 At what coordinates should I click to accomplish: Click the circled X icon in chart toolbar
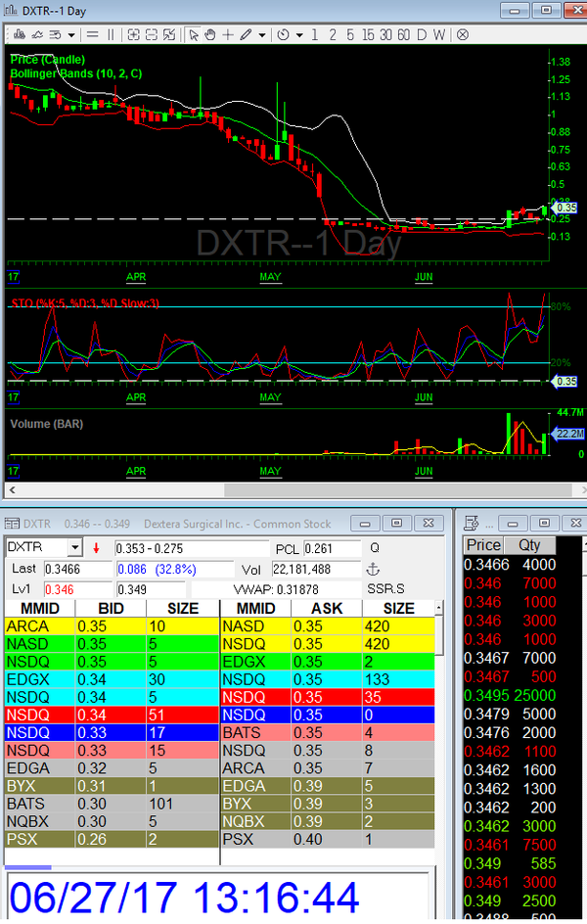459,35
